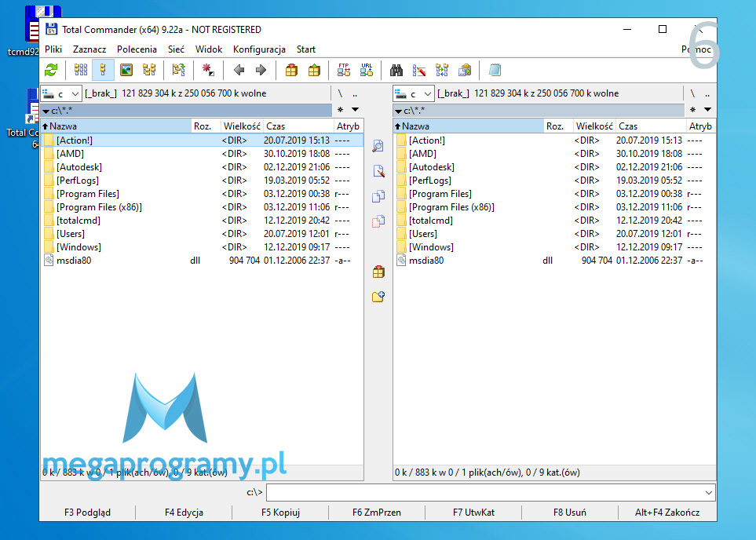Click the pack box icon in the middle bar

coord(378,272)
